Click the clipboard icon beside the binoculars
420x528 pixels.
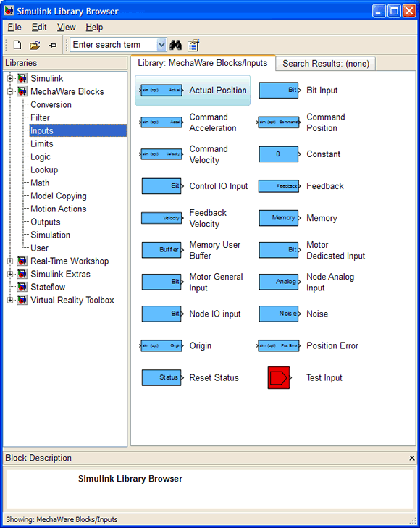[x=193, y=45]
